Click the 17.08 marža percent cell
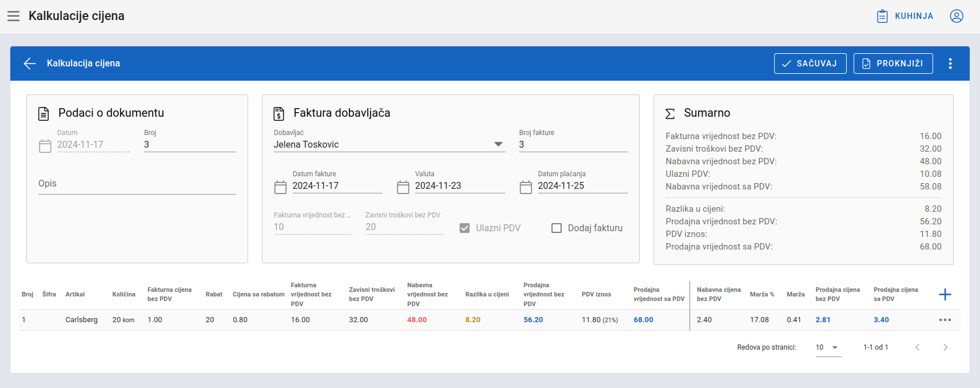Viewport: 980px width, 388px height. (759, 320)
